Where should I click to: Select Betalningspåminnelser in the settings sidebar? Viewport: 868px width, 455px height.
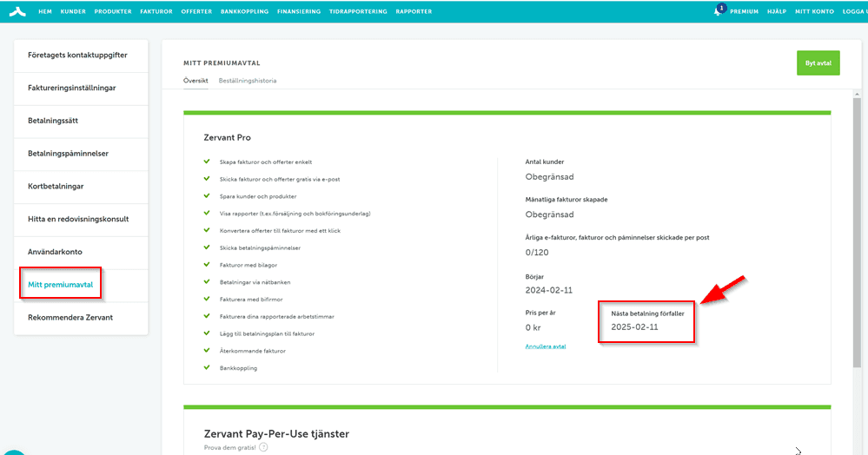click(x=68, y=154)
